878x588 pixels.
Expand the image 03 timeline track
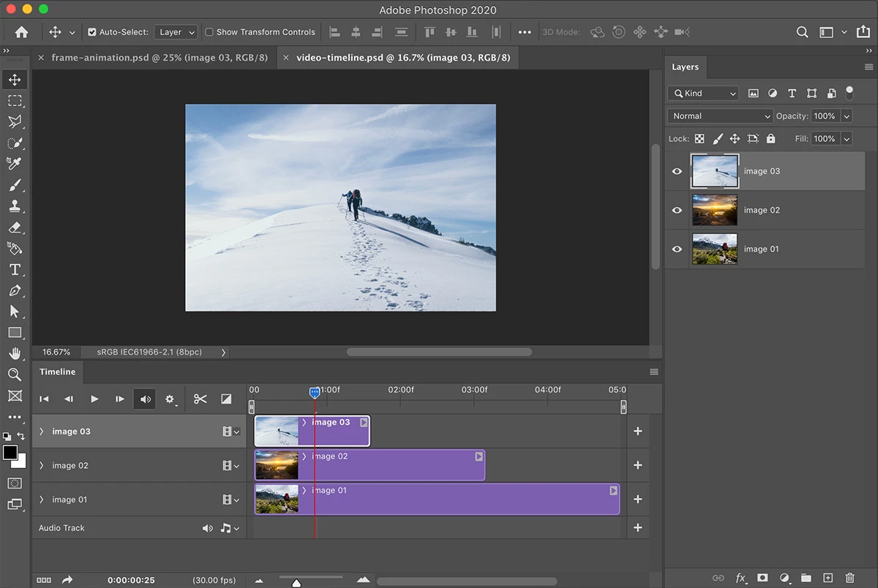pos(41,431)
